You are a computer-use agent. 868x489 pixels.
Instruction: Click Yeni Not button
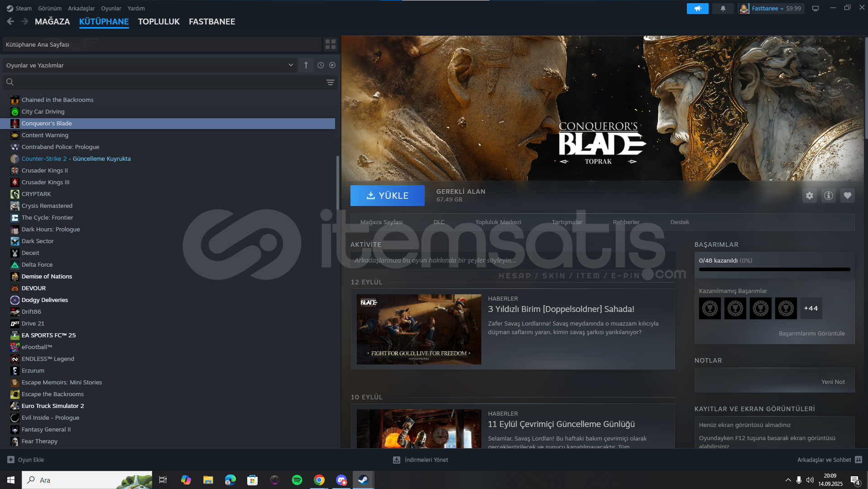[833, 382]
